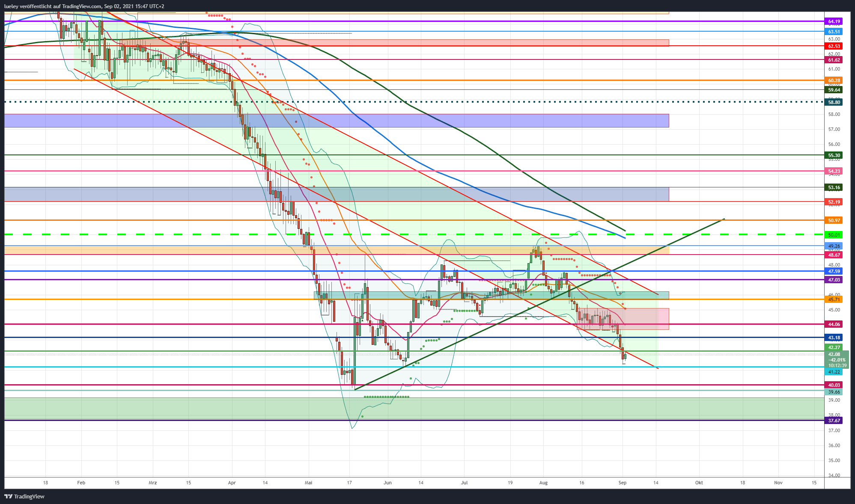The image size is (855, 504).
Task: Click the 19 date label after Jul
Action: pyautogui.click(x=510, y=483)
